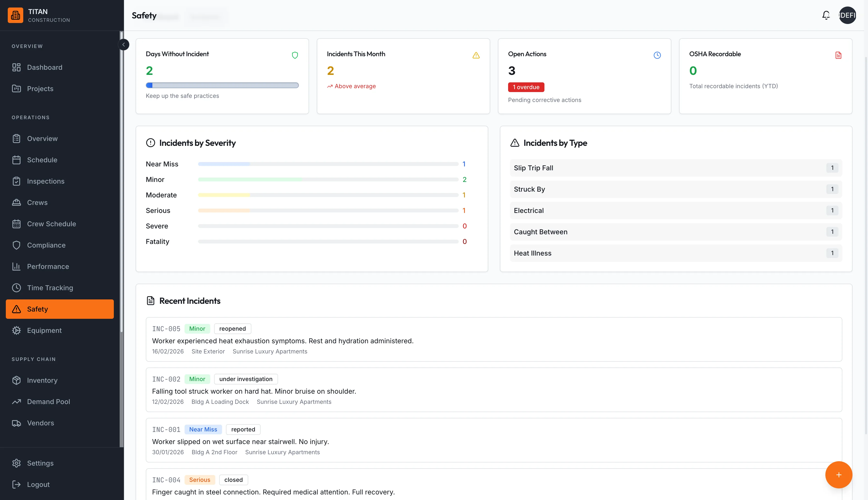The image size is (868, 500).
Task: Open incident INC-002
Action: (494, 390)
